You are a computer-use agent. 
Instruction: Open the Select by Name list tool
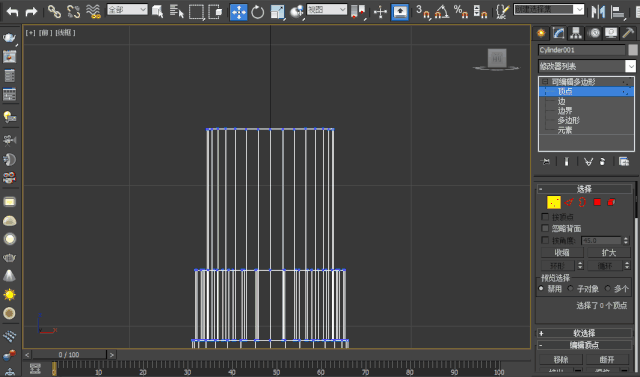pos(176,11)
